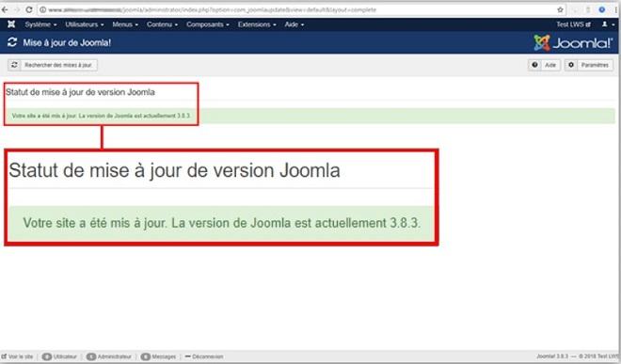The height and width of the screenshot is (364, 621).
Task: Open the Aide menu in the top bar
Action: coord(295,24)
